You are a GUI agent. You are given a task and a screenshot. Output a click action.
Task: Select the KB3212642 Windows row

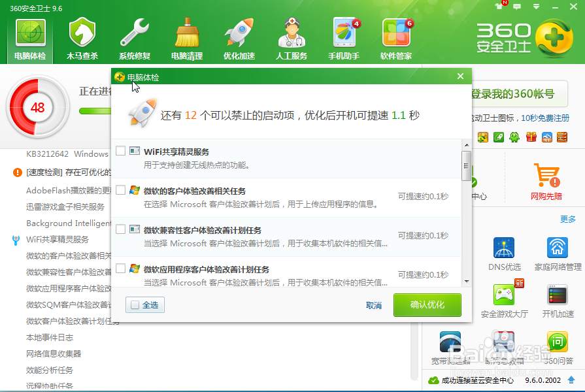tap(67, 154)
